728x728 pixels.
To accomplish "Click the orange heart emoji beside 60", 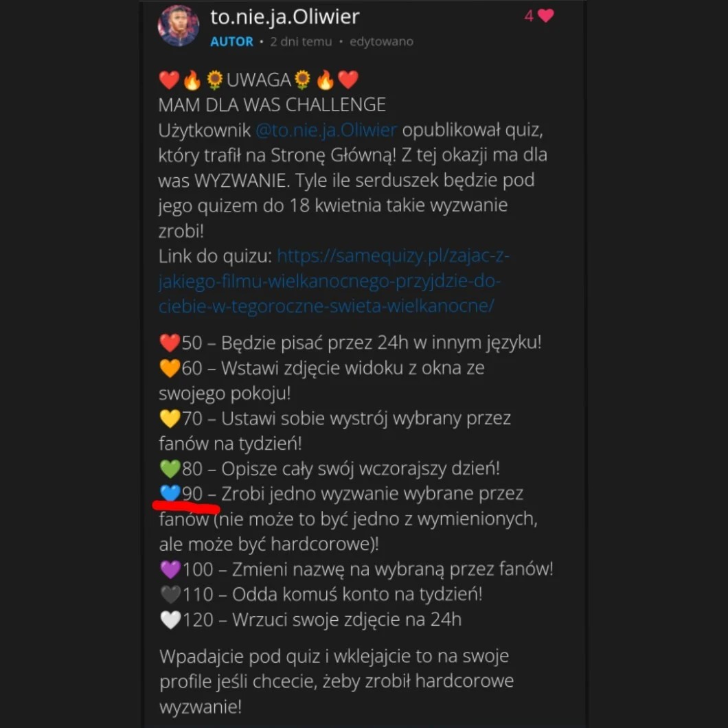I will [169, 368].
